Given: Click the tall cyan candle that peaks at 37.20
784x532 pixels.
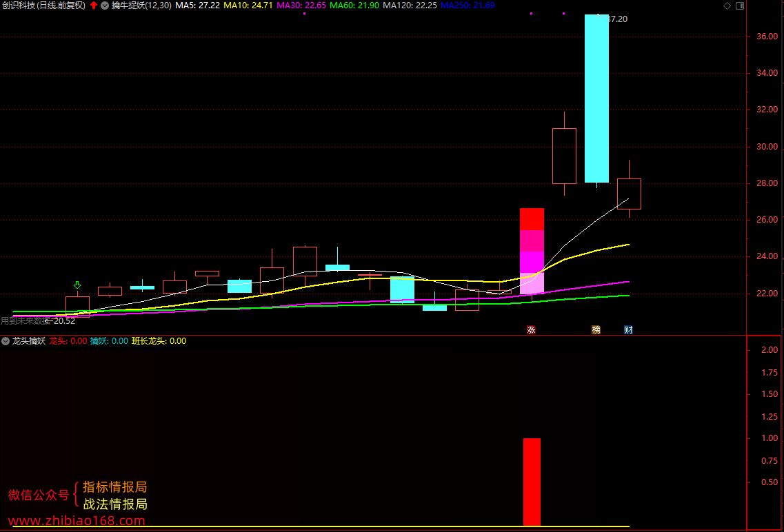Looking at the screenshot, I should (x=596, y=99).
